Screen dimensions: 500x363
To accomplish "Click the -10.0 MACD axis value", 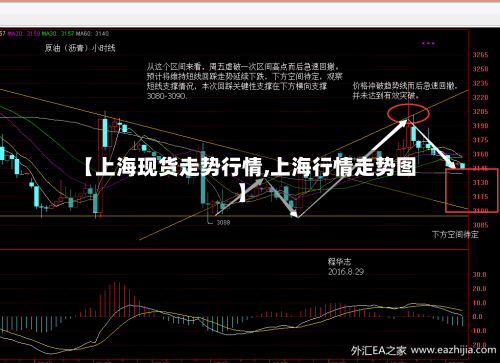I will pos(478,331).
